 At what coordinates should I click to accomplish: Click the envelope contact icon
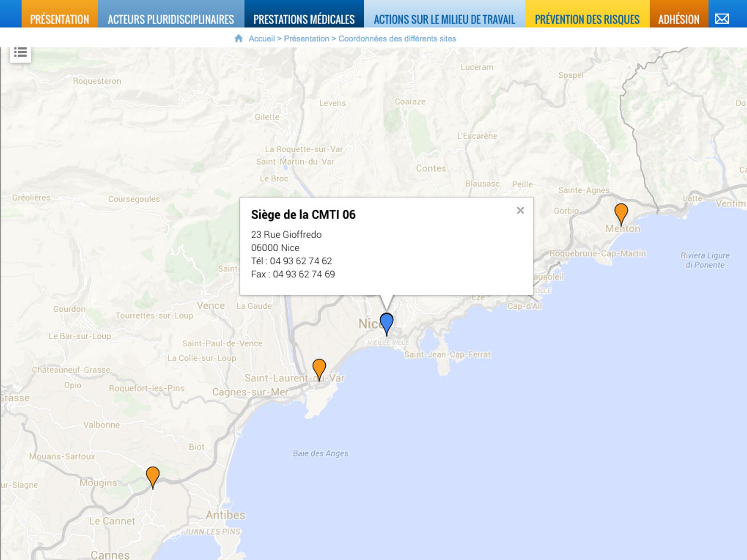pos(722,19)
